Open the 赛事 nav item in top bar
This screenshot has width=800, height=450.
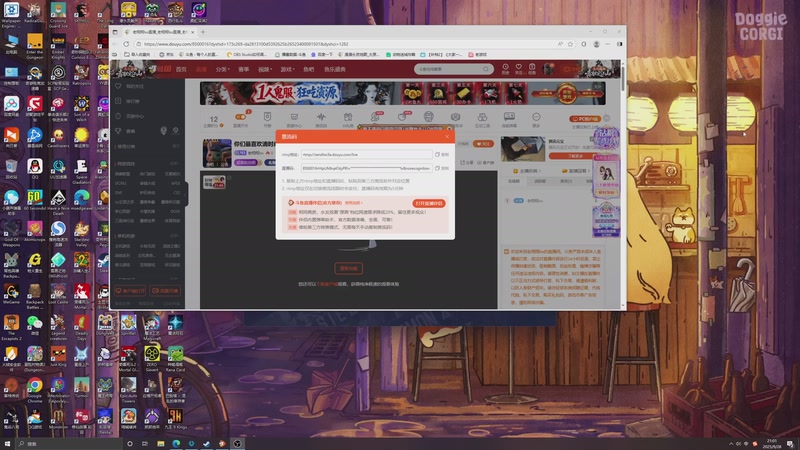click(244, 69)
